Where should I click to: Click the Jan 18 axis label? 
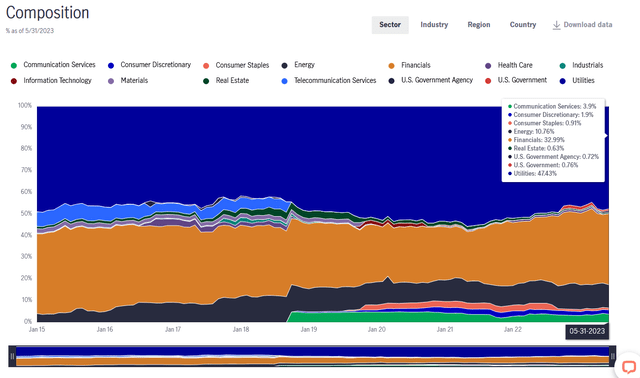tap(241, 329)
